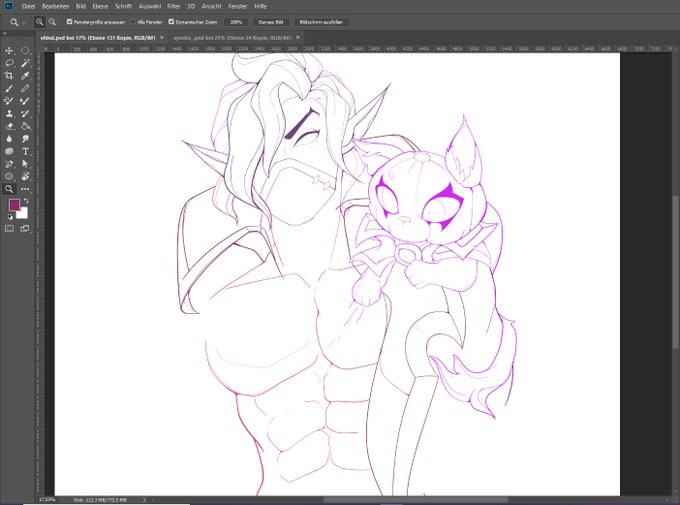The image size is (680, 505).
Task: Select the Eraser tool
Action: 9,126
